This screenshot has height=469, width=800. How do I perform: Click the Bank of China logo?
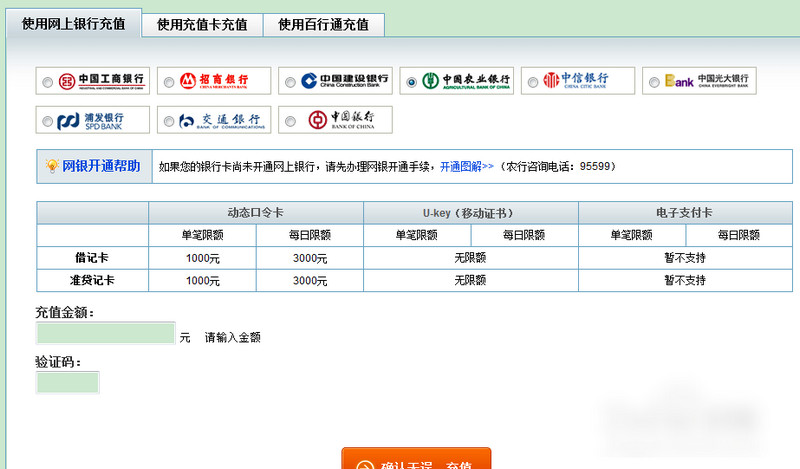[x=346, y=120]
